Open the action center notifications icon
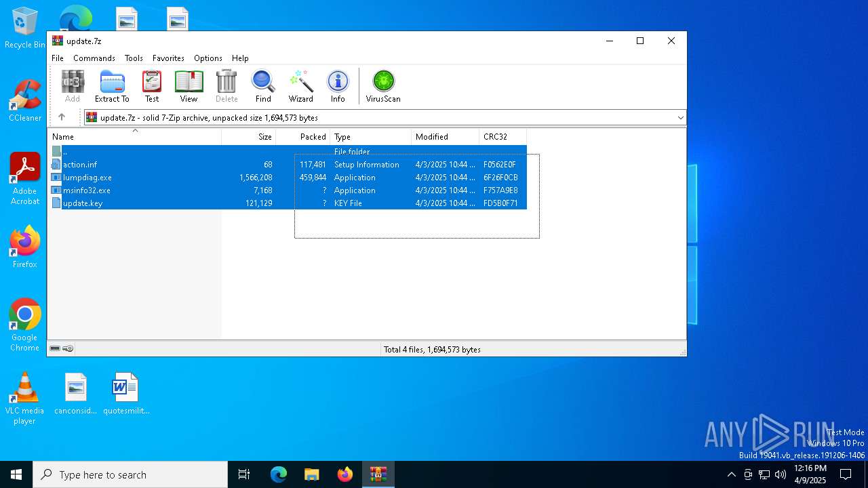 click(x=846, y=474)
